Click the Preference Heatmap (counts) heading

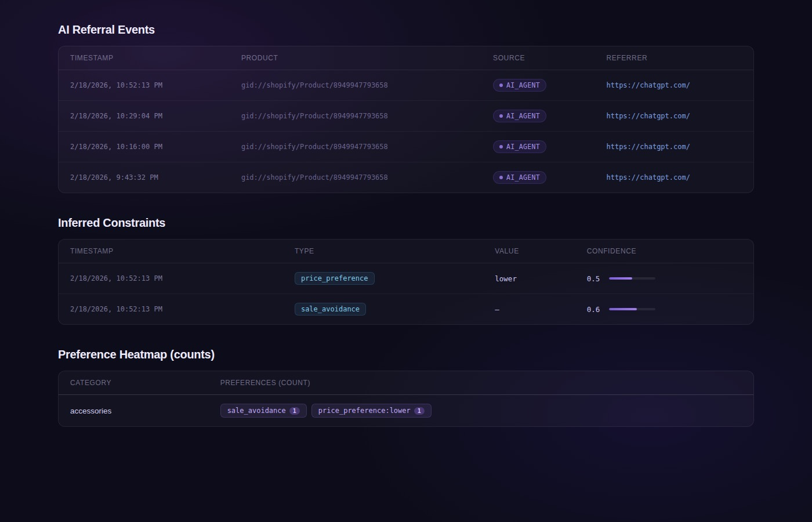tap(136, 354)
